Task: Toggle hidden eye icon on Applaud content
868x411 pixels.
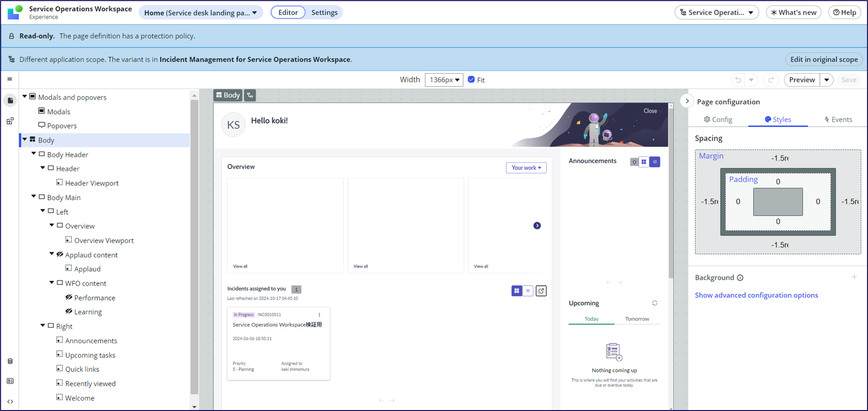Action: tap(60, 255)
